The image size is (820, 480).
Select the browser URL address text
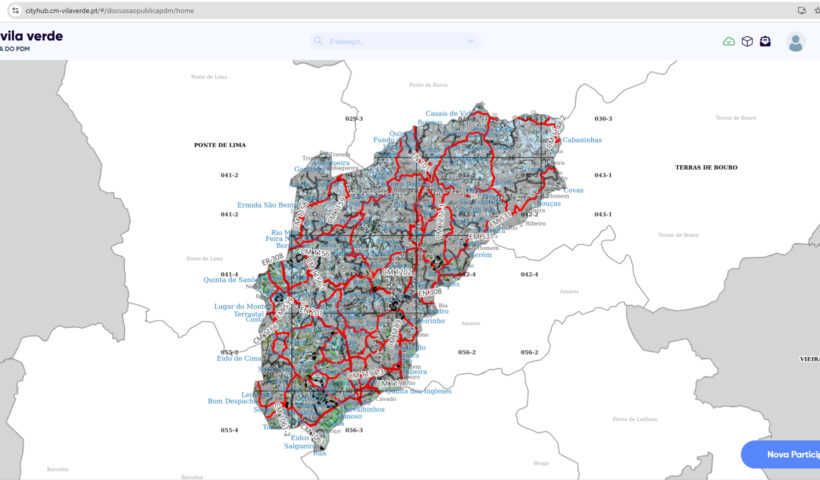pos(109,9)
